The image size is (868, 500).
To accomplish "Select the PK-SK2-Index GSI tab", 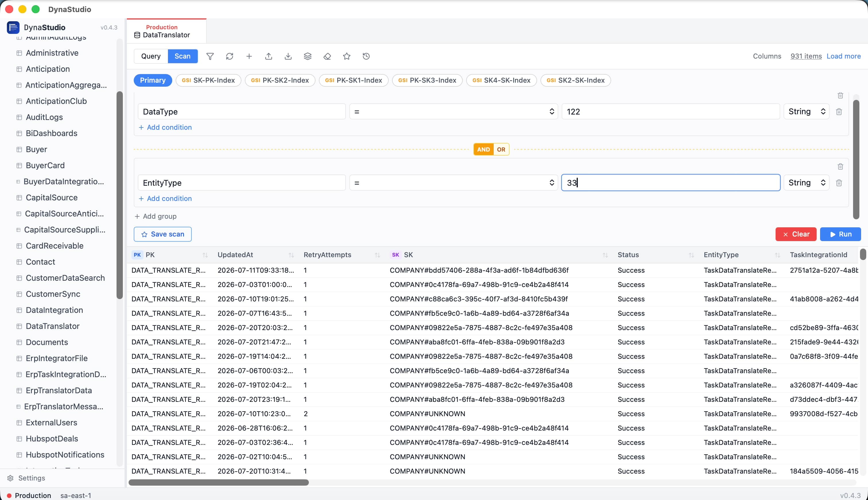I will (x=280, y=80).
